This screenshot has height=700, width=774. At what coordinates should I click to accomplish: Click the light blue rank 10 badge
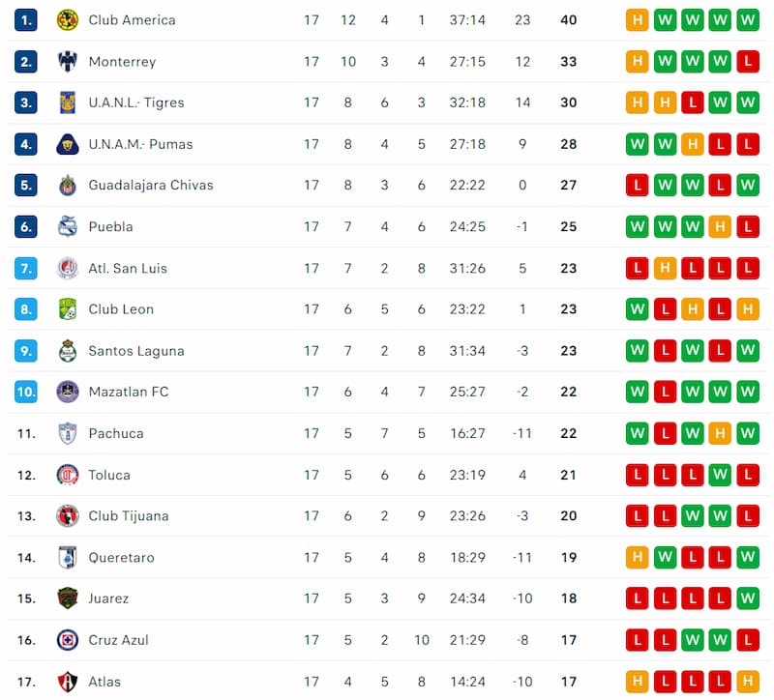(x=26, y=393)
